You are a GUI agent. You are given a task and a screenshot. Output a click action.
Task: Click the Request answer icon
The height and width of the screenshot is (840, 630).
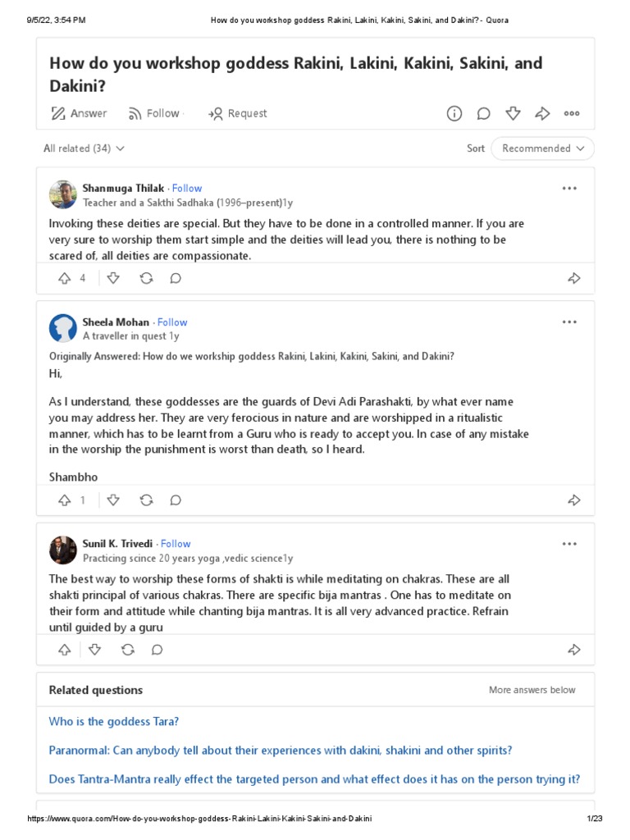[216, 113]
